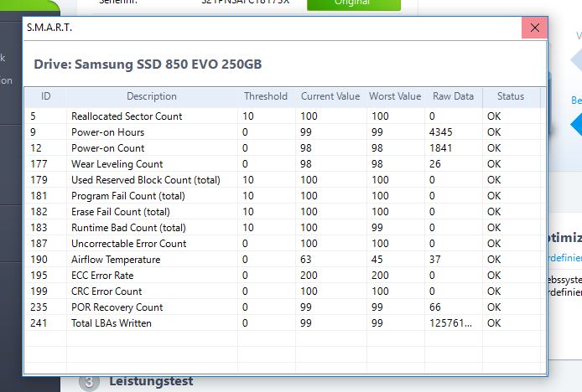Click worst value 45 for Airflow Temperature

click(377, 260)
